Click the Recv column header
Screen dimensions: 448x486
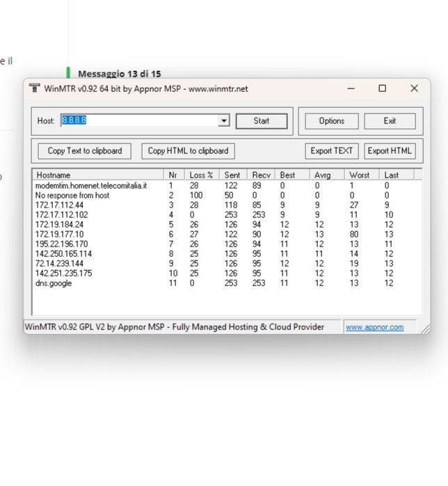(x=262, y=175)
